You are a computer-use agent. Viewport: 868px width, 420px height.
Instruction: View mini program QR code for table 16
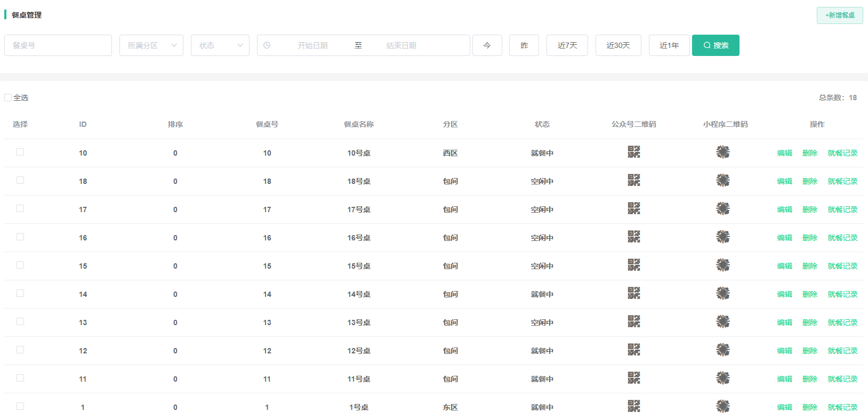tap(722, 237)
